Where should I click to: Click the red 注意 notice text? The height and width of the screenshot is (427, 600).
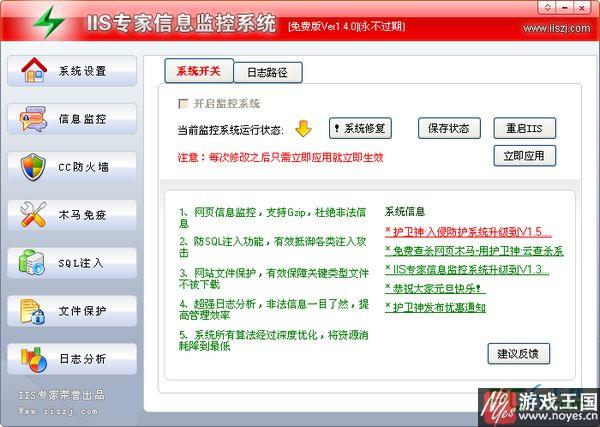[x=280, y=157]
